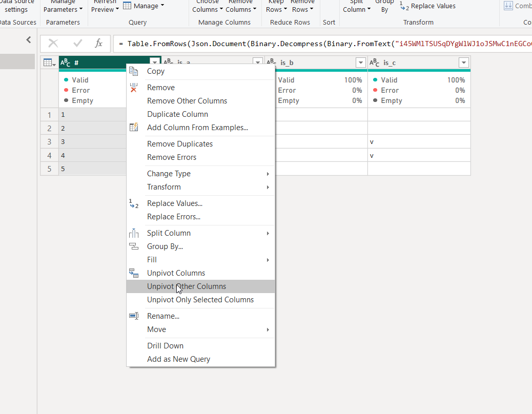The image size is (532, 414).
Task: Select row number 1 header
Action: [x=50, y=115]
